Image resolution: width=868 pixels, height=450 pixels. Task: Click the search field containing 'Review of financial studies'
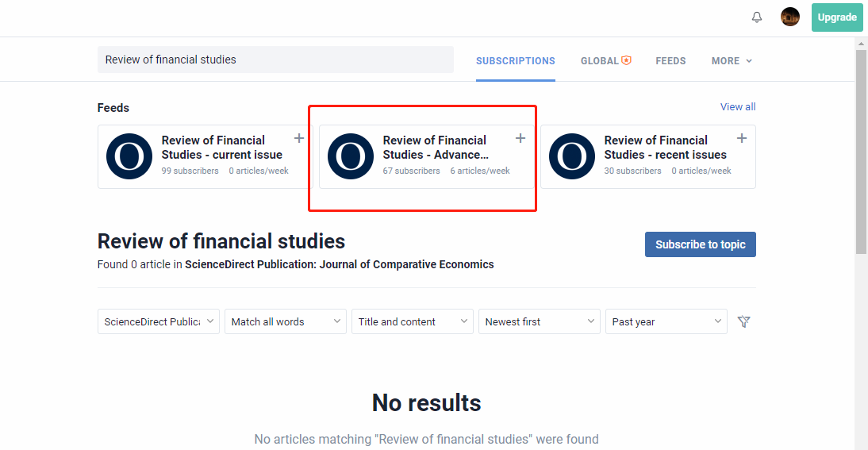tap(275, 60)
